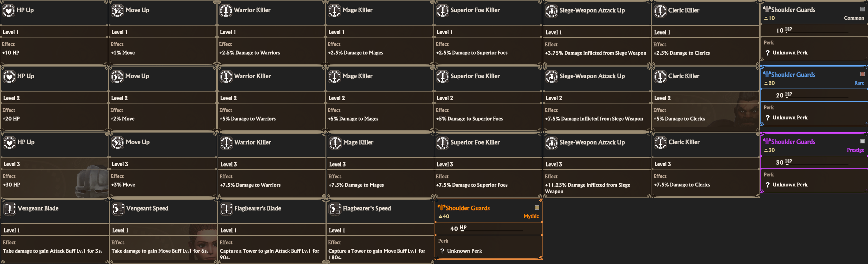Toggle the square on Rare Shoulder Guards
The width and height of the screenshot is (868, 264).
[x=862, y=74]
